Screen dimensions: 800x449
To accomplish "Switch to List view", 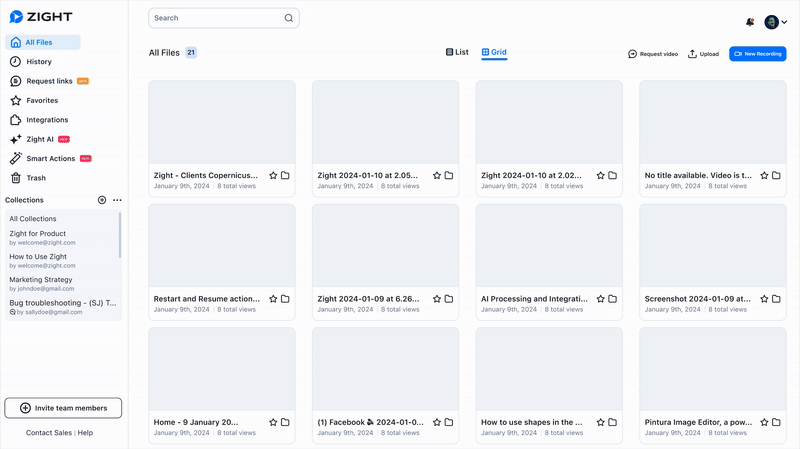I will click(x=457, y=52).
